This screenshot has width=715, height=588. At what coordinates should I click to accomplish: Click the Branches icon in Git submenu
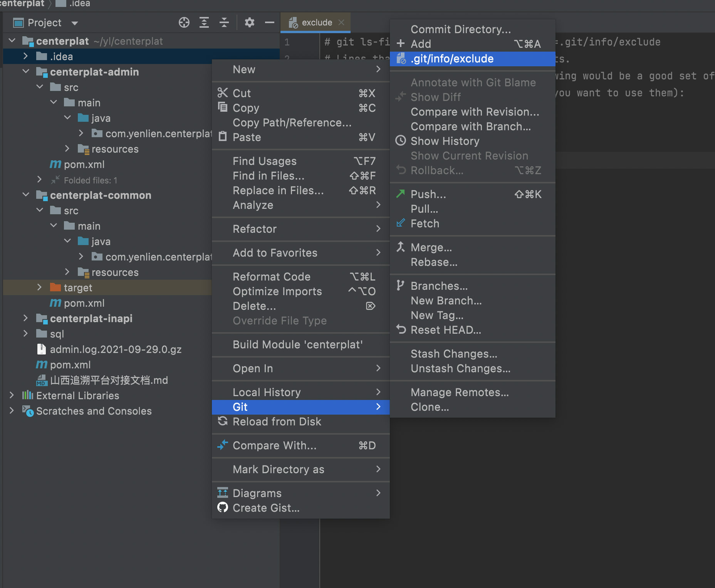tap(401, 285)
